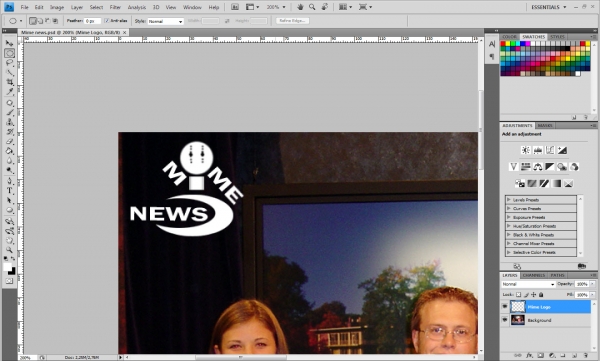Screen dimensions: 600x361
Task: Toggle lock all for layer
Action: pyautogui.click(x=541, y=295)
